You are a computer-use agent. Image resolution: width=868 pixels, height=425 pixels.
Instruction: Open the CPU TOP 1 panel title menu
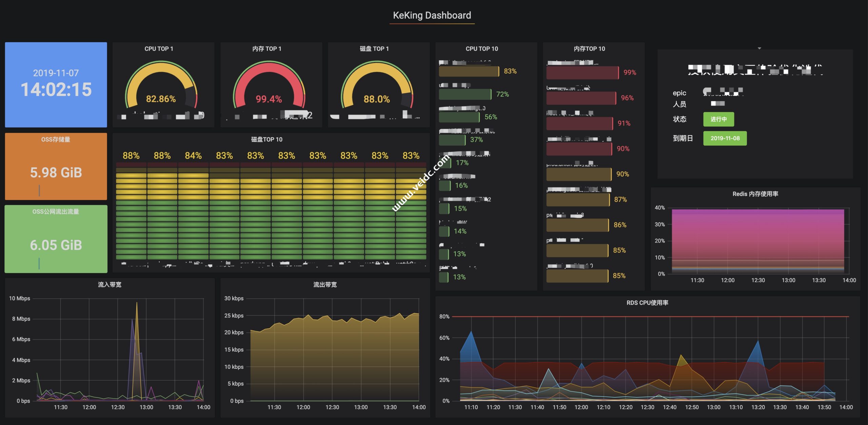tap(159, 49)
